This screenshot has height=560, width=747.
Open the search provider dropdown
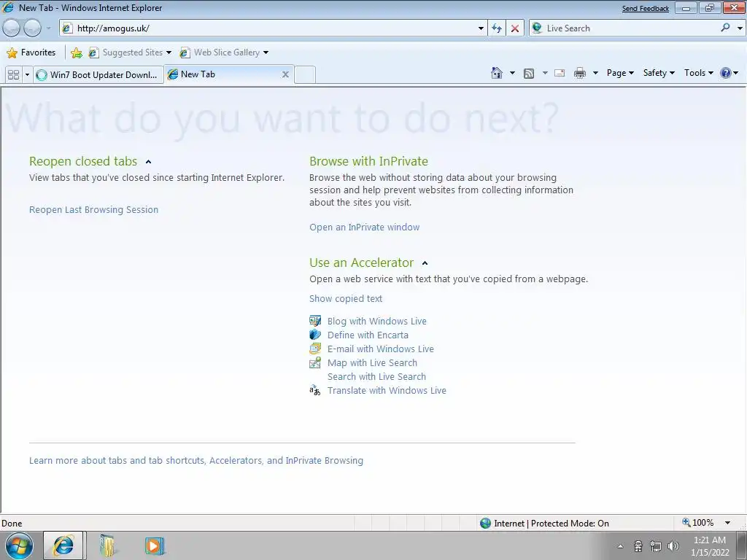[740, 28]
